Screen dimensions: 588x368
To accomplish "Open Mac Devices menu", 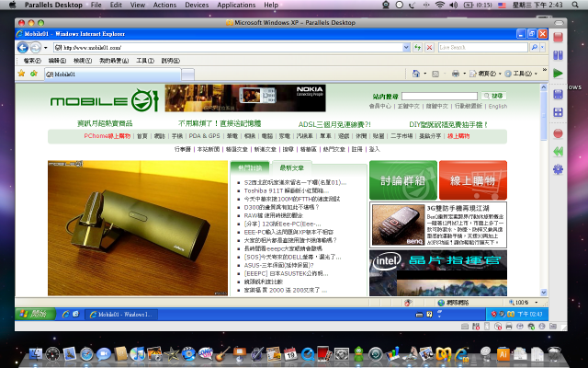I will pos(197,5).
